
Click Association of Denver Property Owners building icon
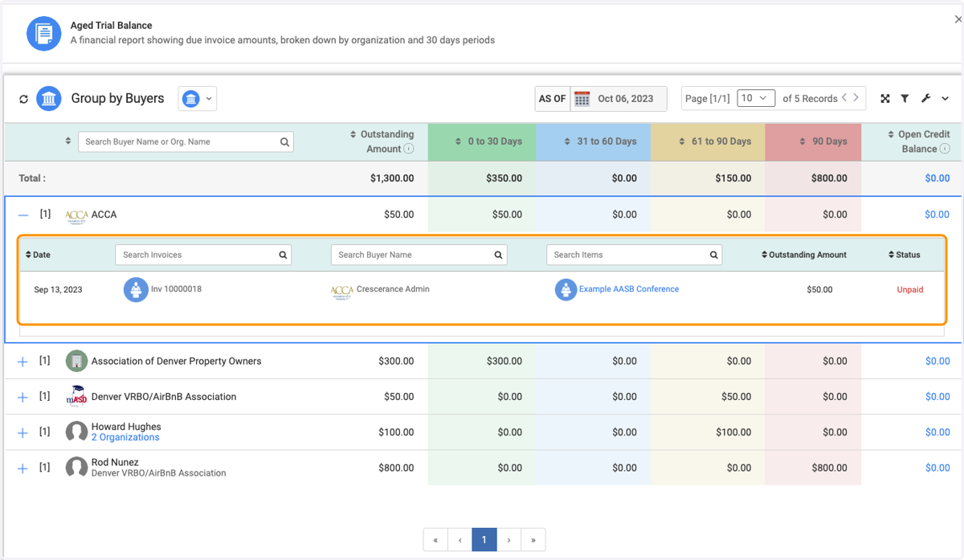(76, 361)
